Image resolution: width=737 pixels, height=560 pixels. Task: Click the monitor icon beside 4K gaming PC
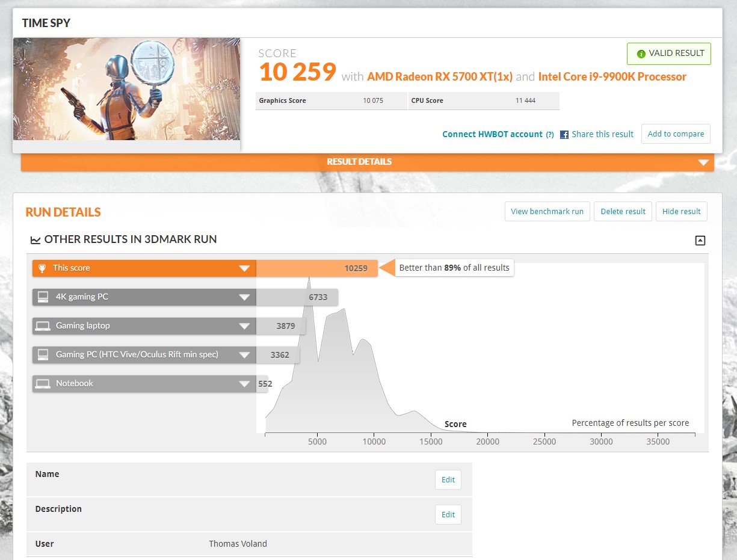point(43,297)
